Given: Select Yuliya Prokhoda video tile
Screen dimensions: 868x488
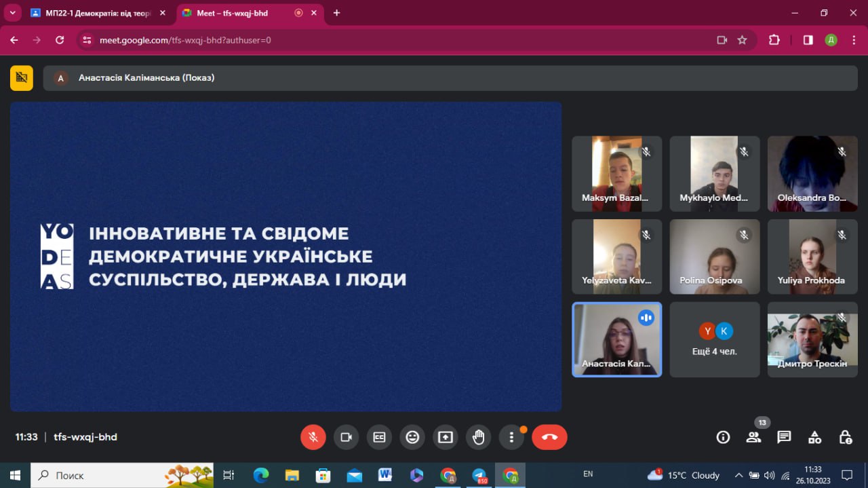Looking at the screenshot, I should pyautogui.click(x=812, y=257).
